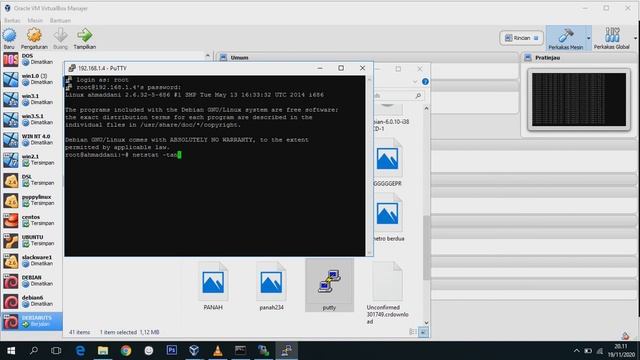640x360 pixels.
Task: Select the running DEBIANUTS virtual machine
Action: point(31,321)
